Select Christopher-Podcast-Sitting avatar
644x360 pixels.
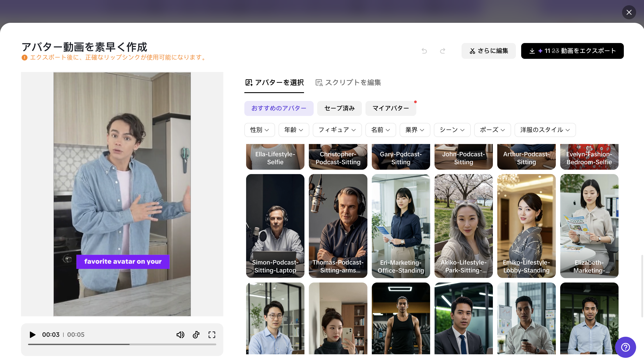338,157
